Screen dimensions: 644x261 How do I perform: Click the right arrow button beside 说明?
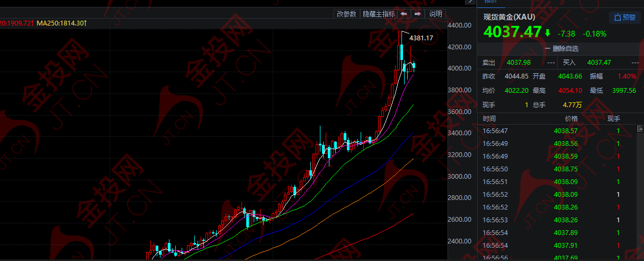point(417,14)
